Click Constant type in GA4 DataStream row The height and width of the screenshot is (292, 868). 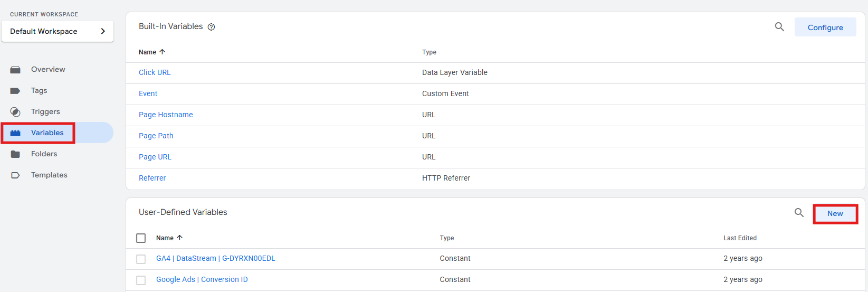point(455,258)
